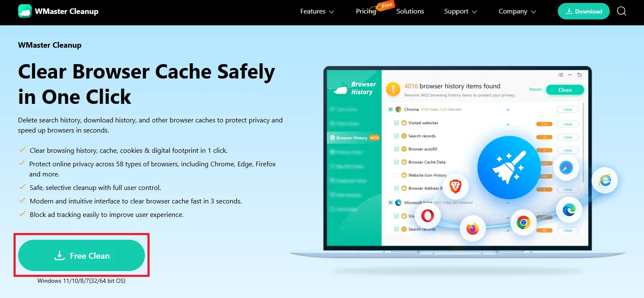Collapse the Microsoft Edge group chevron
This screenshot has height=298, width=644.
[x=508, y=203]
